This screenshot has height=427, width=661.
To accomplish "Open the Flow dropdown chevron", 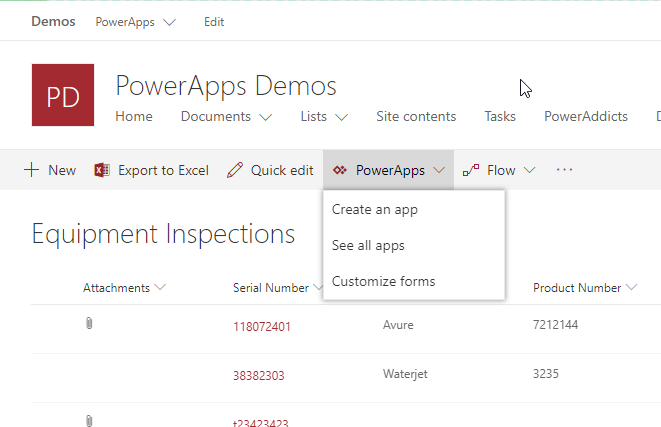I will (529, 170).
